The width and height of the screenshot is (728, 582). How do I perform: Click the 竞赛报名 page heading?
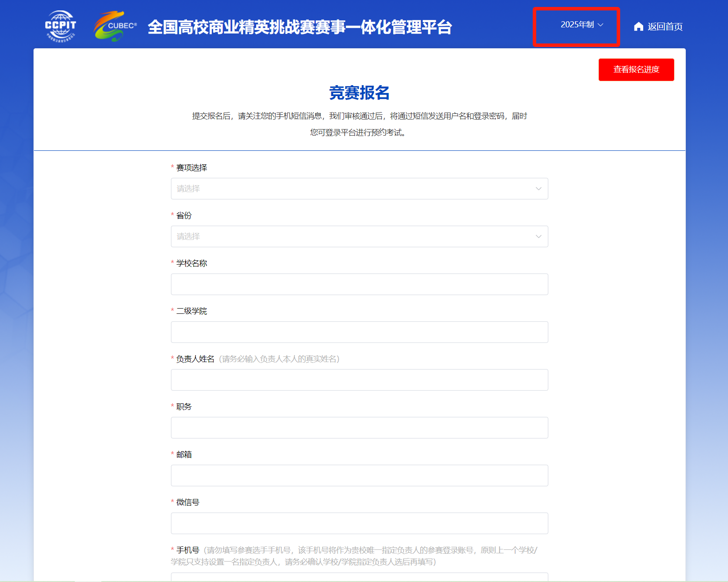pos(359,93)
